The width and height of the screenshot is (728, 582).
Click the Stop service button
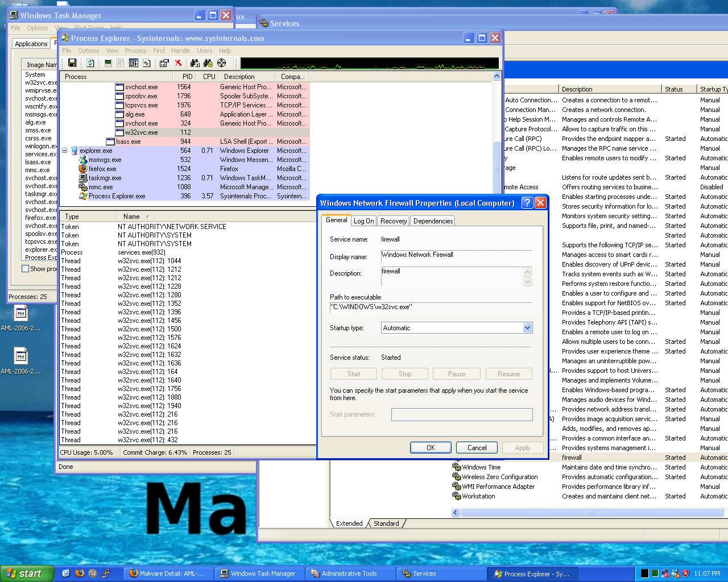click(x=405, y=374)
